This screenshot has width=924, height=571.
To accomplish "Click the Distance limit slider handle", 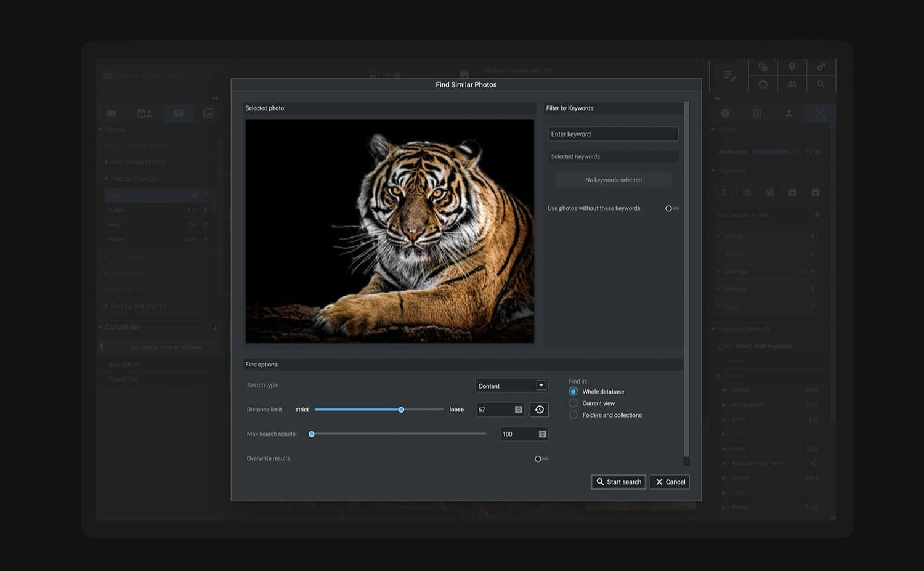I will (x=401, y=410).
